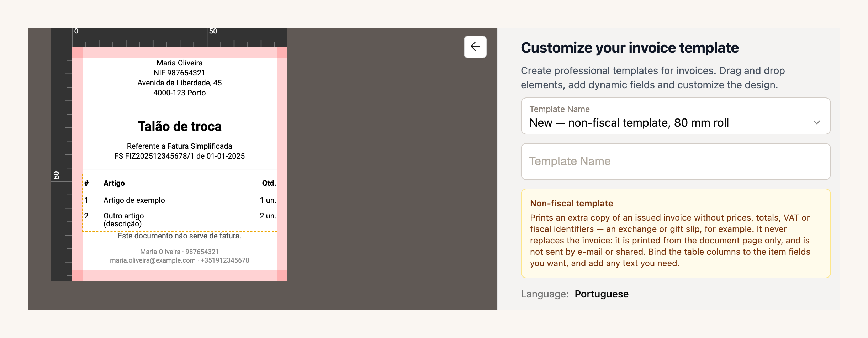The height and width of the screenshot is (338, 868).
Task: Click the 'Customize your invoice template' heading
Action: coord(630,48)
